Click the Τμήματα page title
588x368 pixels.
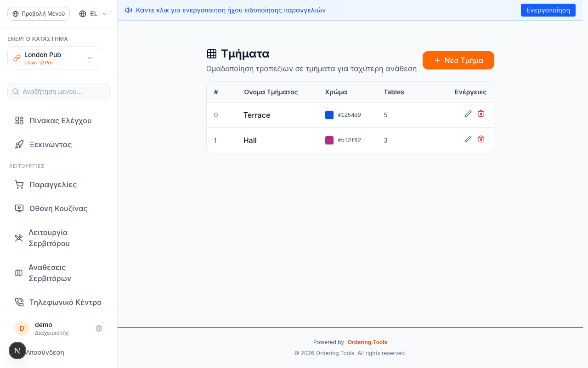245,54
